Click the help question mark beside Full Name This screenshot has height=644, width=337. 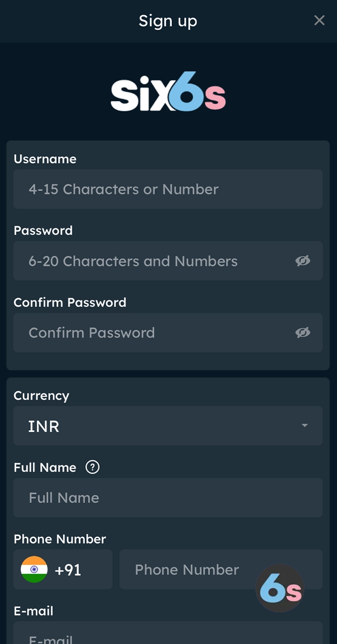[93, 467]
